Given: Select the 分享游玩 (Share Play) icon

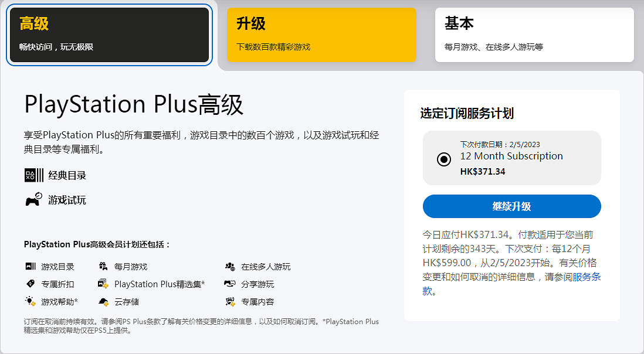Looking at the screenshot, I should tap(230, 284).
